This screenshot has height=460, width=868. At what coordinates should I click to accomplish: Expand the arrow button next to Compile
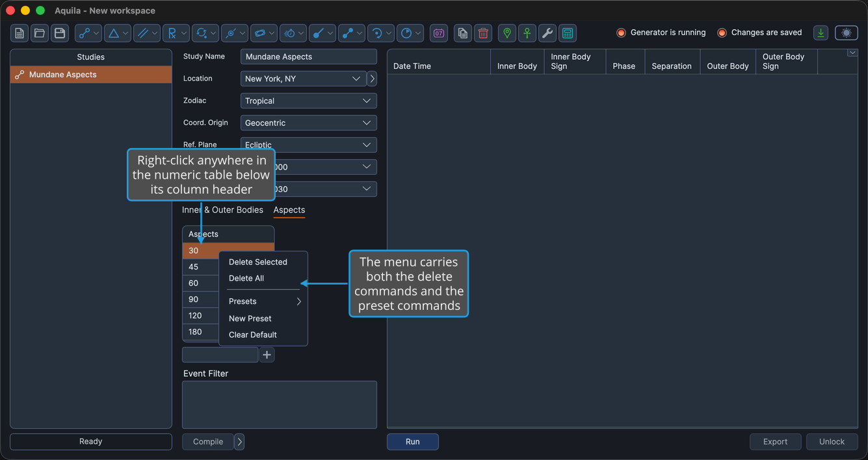(239, 442)
